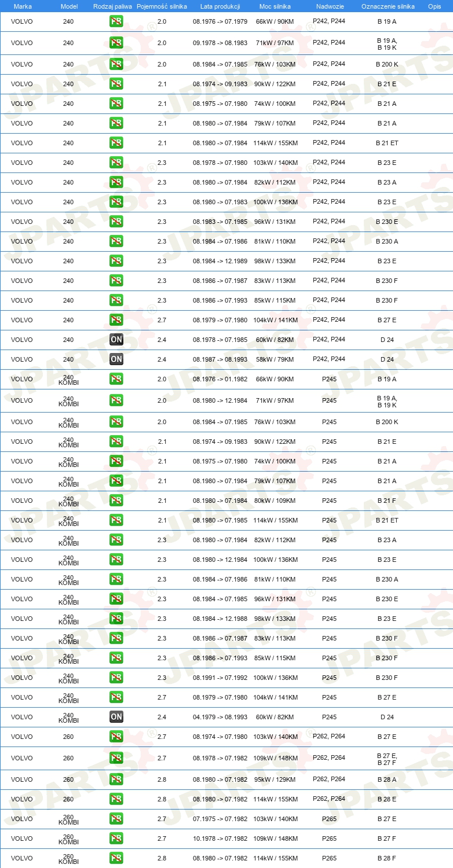Viewport: 453px width, 868px height.
Task: Click the PB icon in the P242, P244 B 21 ET row
Action: (116, 143)
